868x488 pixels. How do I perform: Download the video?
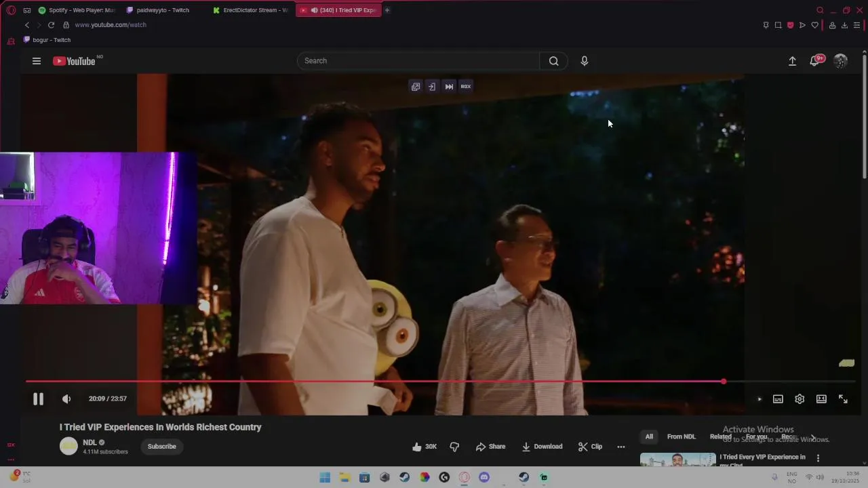point(542,447)
